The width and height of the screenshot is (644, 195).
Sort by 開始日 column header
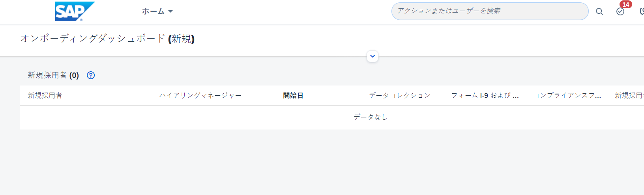point(293,95)
